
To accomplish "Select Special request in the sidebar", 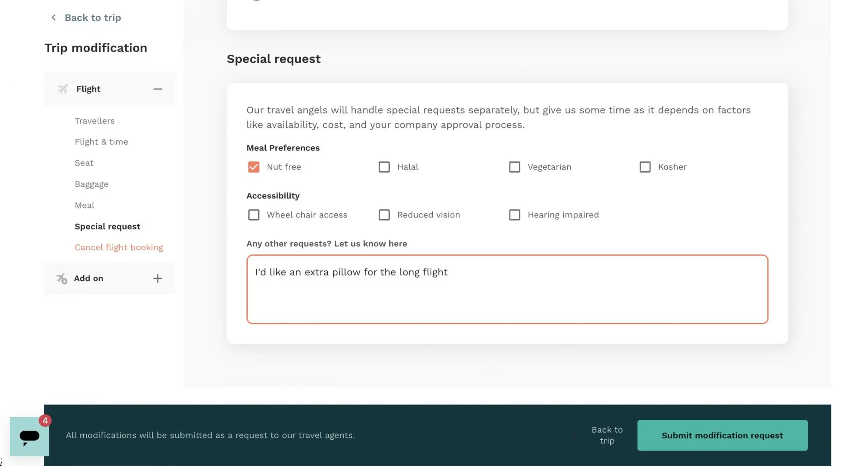I will tap(108, 226).
